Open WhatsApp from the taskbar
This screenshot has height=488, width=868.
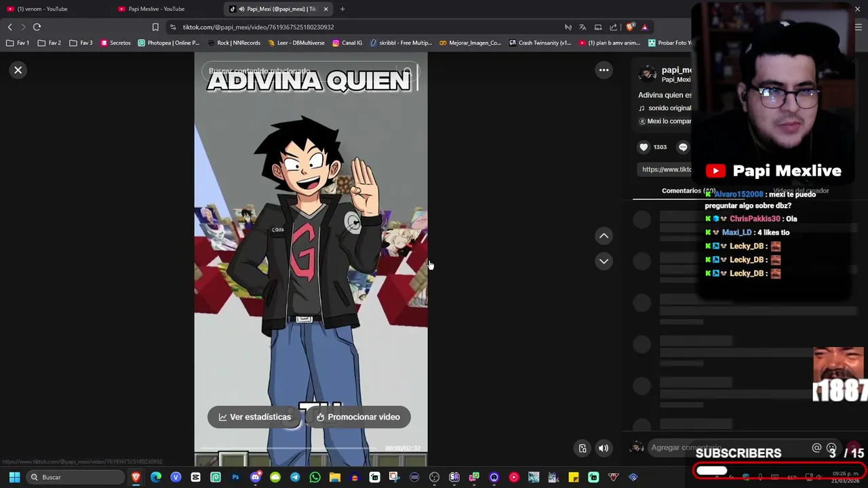click(x=315, y=477)
